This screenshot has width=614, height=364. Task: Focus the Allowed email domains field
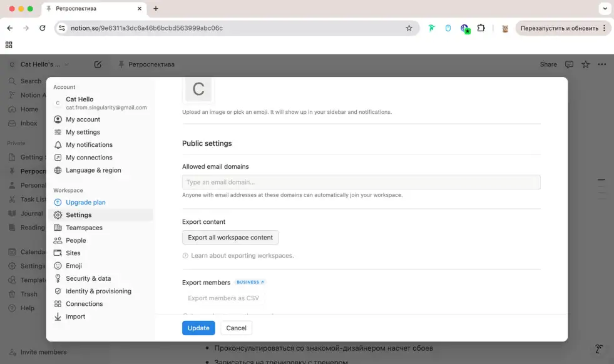click(x=361, y=183)
